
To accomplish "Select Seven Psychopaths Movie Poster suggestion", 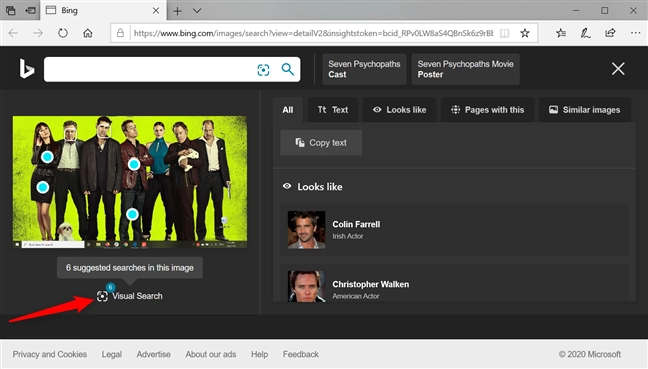I will [x=465, y=69].
